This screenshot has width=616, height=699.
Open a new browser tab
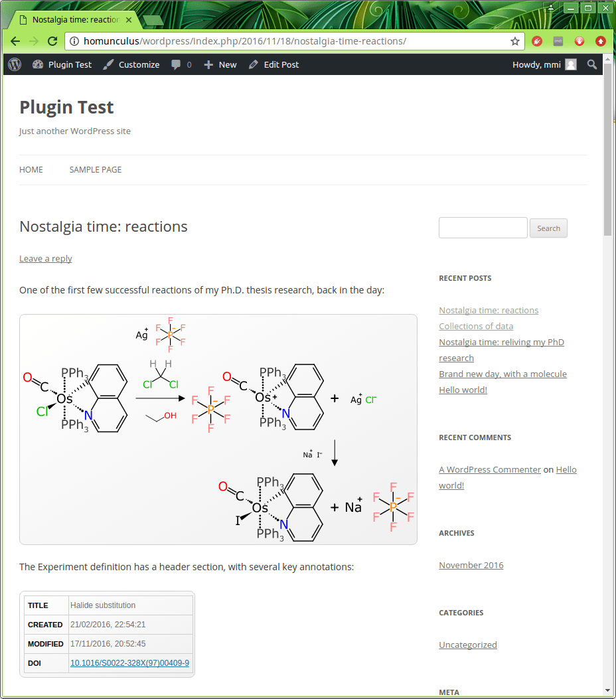coord(153,20)
